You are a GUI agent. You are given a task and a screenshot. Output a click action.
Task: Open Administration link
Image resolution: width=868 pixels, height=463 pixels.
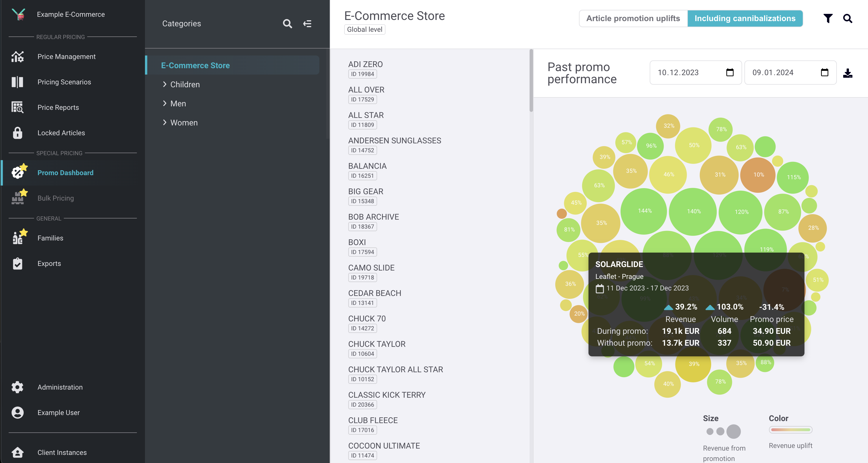pyautogui.click(x=60, y=387)
